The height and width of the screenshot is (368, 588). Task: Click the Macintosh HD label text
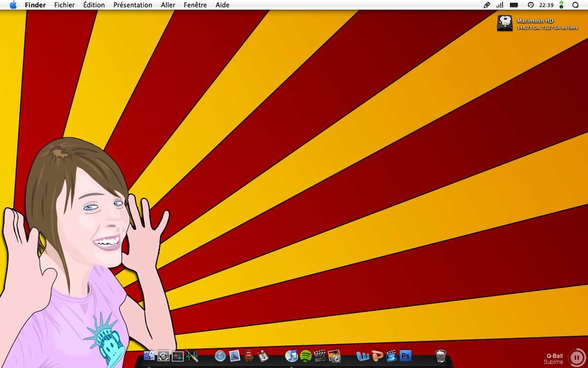click(535, 21)
